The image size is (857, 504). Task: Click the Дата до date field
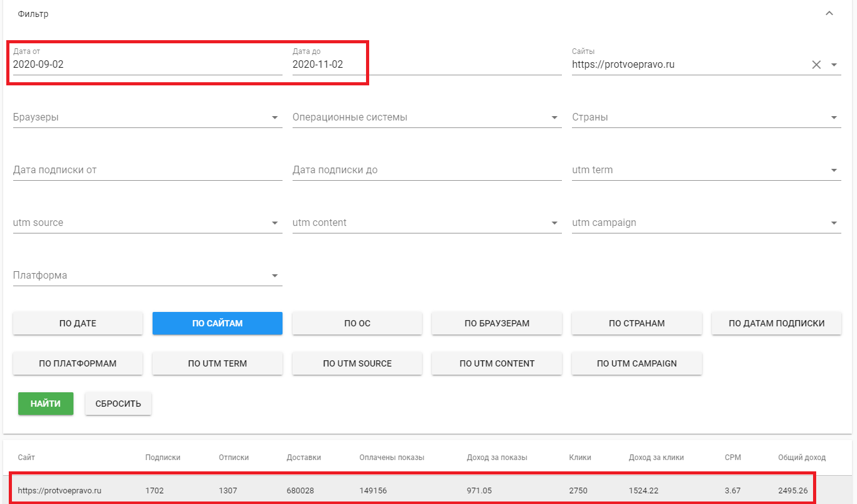coord(427,65)
